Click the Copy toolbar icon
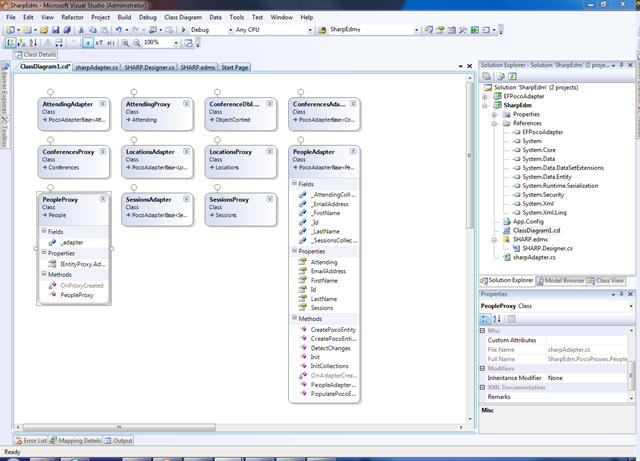The height and width of the screenshot is (461, 640). click(93, 30)
